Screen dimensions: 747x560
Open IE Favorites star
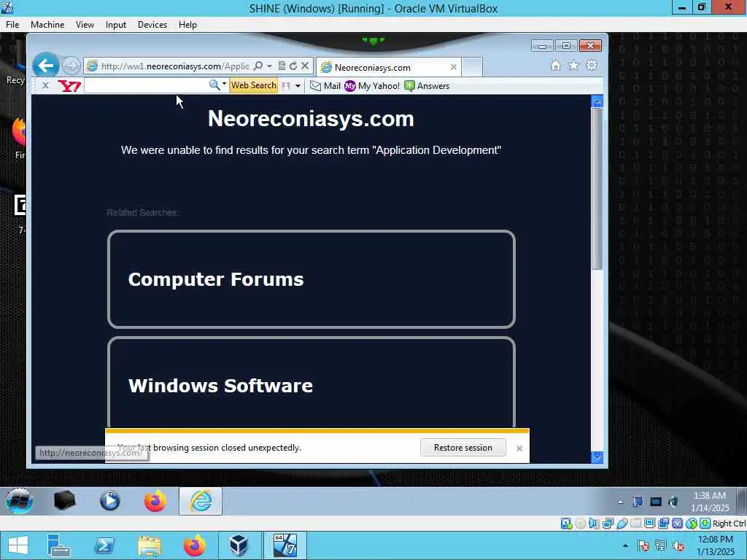(x=573, y=65)
